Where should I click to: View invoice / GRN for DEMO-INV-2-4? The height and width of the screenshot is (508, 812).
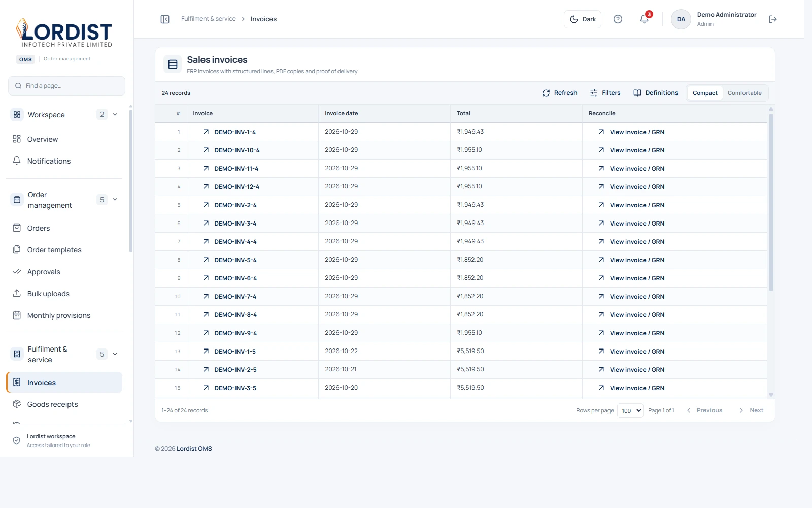637,205
